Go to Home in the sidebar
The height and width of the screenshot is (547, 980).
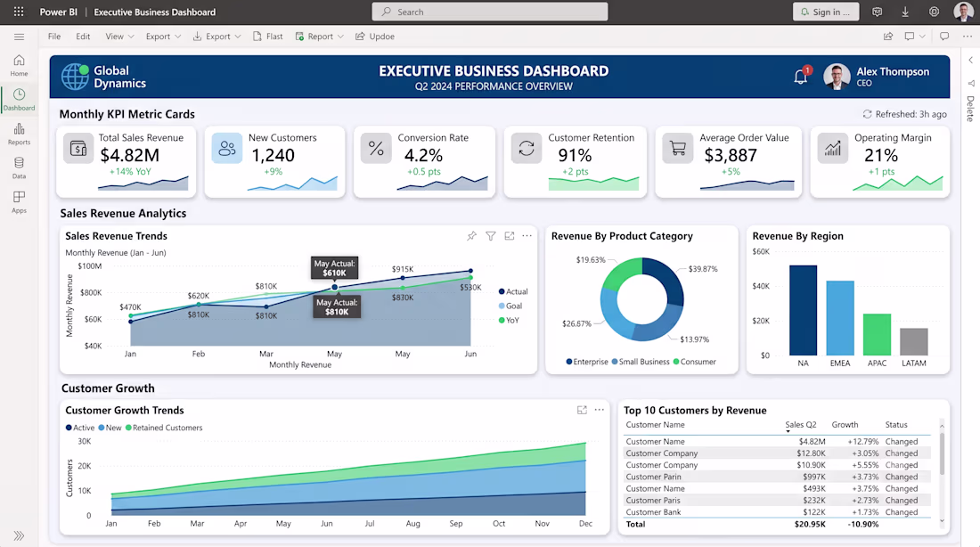click(x=19, y=65)
